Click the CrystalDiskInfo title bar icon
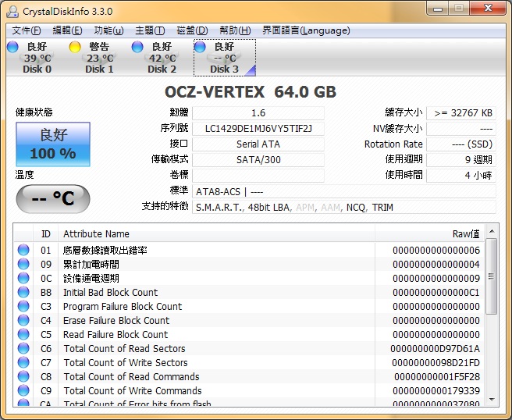Screen dimensions: 512x420 (x=12, y=12)
